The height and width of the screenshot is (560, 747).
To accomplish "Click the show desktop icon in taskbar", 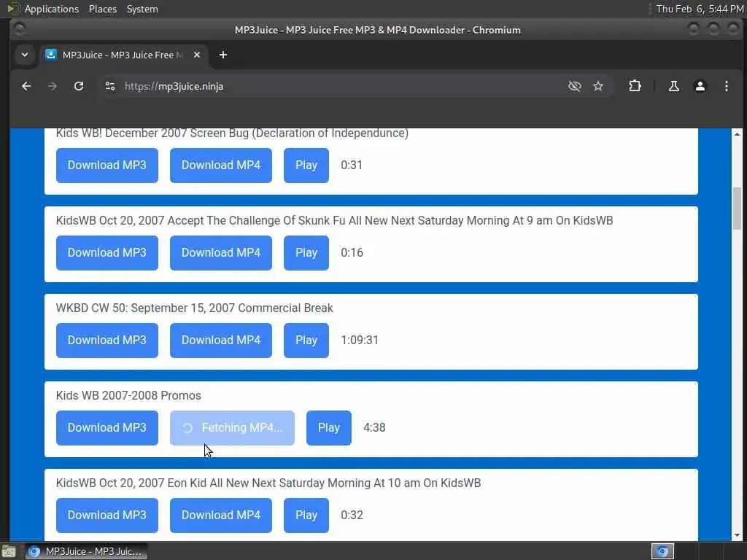I will 9,552.
